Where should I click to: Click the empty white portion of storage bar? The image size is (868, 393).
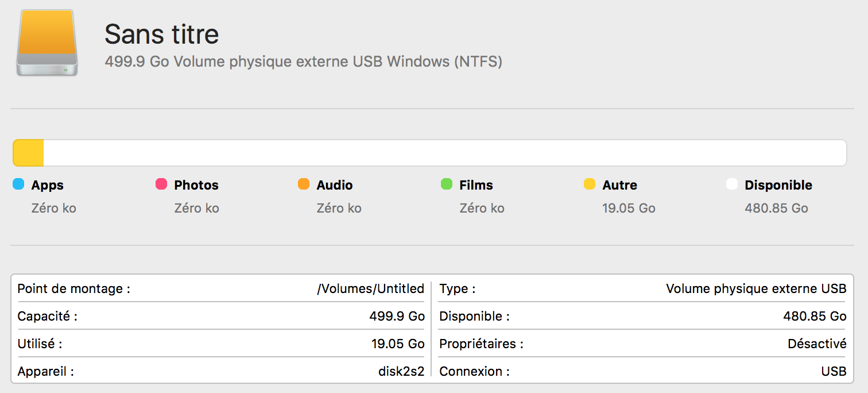pyautogui.click(x=445, y=153)
